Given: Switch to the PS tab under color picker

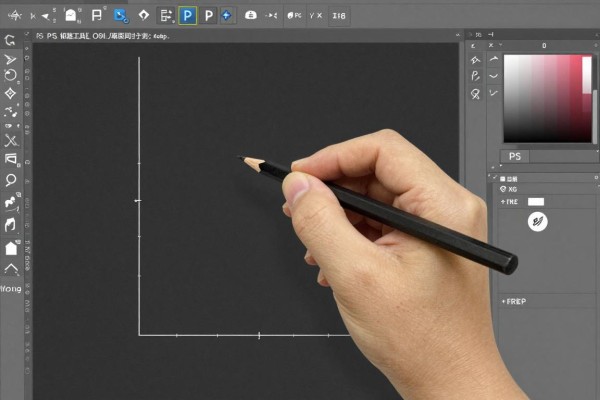Looking at the screenshot, I should point(515,156).
